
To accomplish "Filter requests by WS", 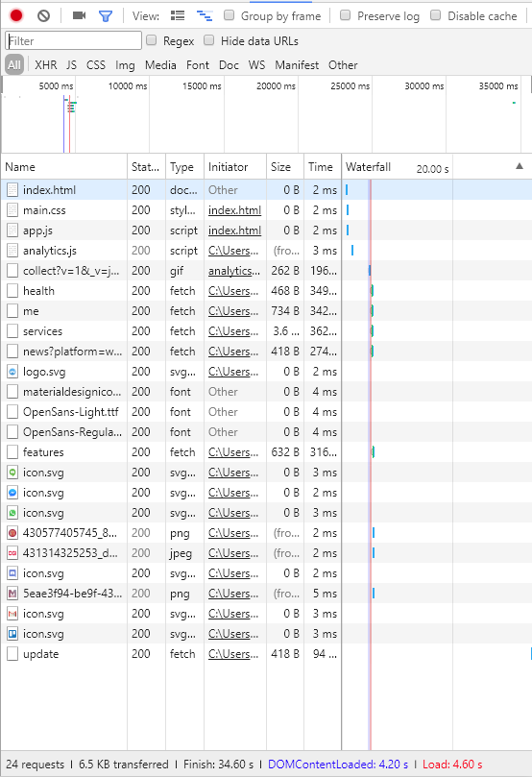I will [x=256, y=65].
